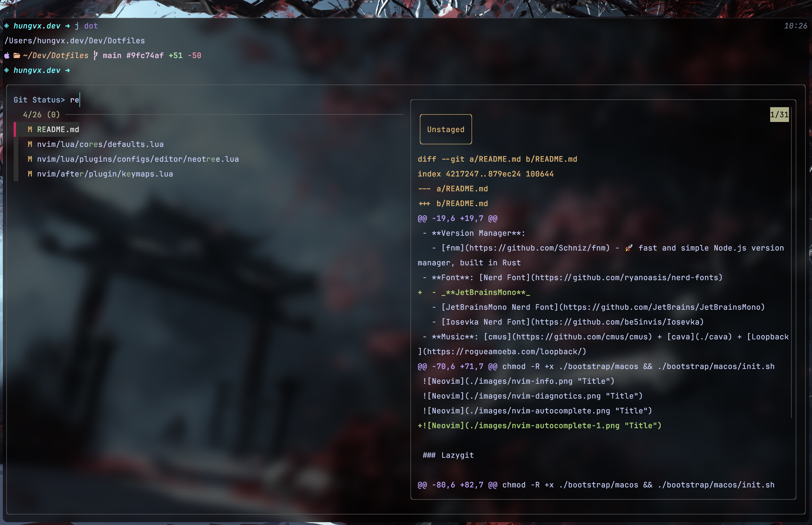
Task: Click the diamond icon on first prompt line
Action: coord(7,26)
